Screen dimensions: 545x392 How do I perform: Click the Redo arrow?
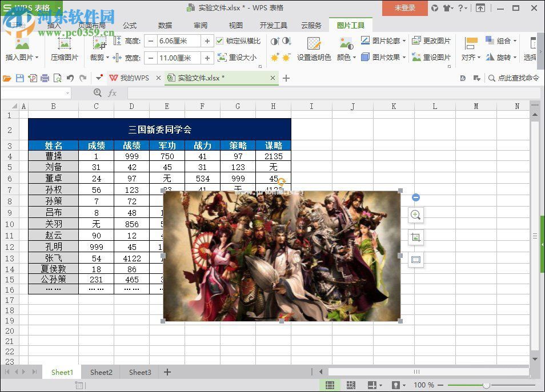[83, 79]
